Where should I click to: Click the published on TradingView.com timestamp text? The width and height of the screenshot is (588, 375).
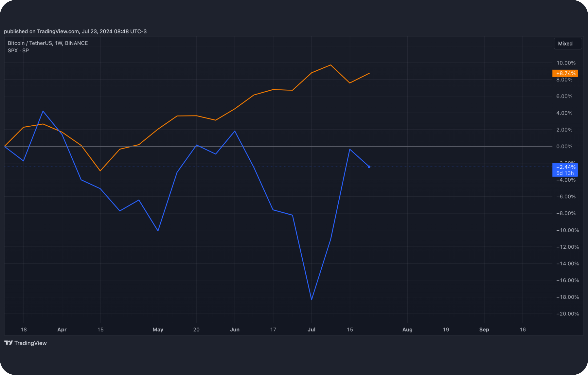[x=75, y=31]
